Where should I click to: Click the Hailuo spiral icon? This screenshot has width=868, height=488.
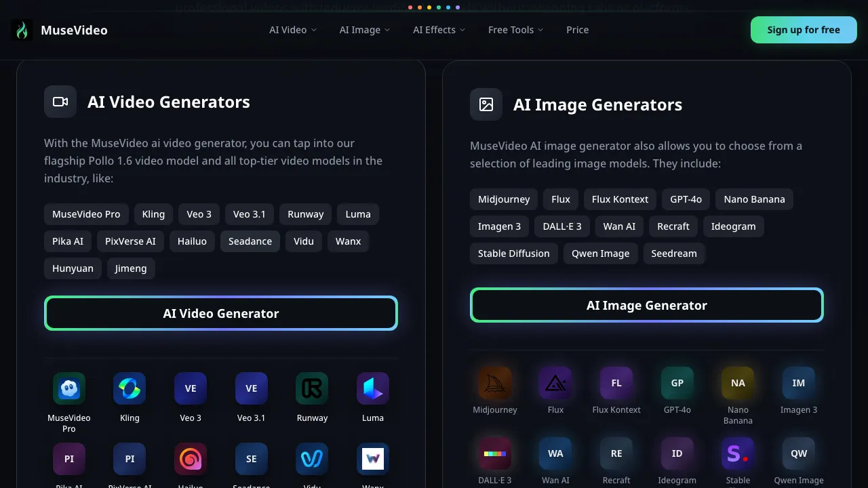[191, 459]
